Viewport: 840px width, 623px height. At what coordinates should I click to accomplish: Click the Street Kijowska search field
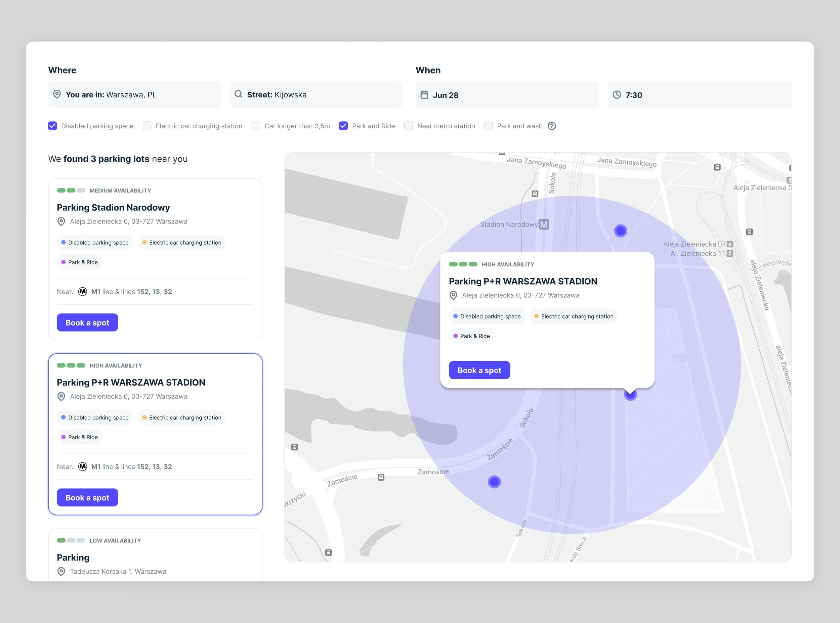(x=316, y=94)
